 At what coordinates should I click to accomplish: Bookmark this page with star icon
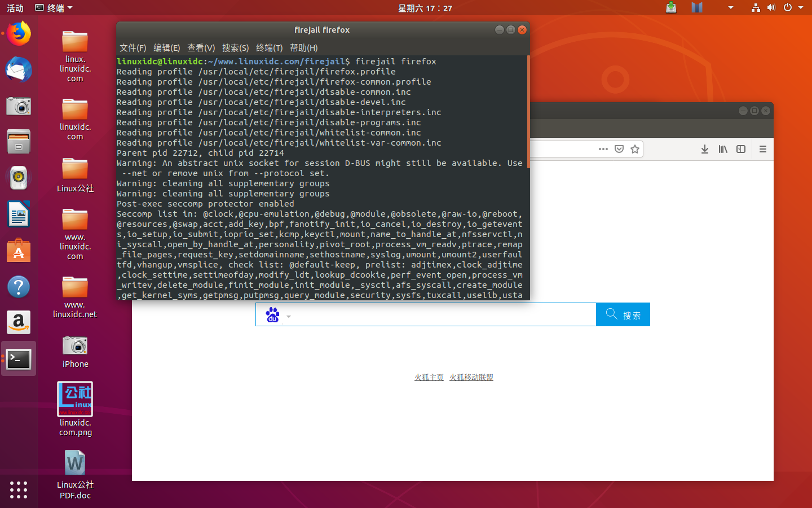pos(635,149)
